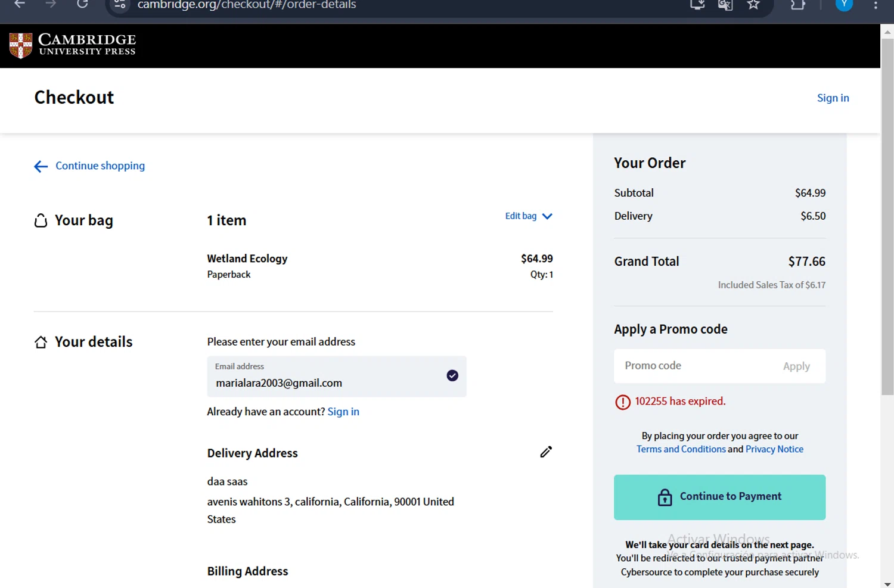The image size is (894, 588).
Task: Click Sign in at top right
Action: tap(833, 98)
